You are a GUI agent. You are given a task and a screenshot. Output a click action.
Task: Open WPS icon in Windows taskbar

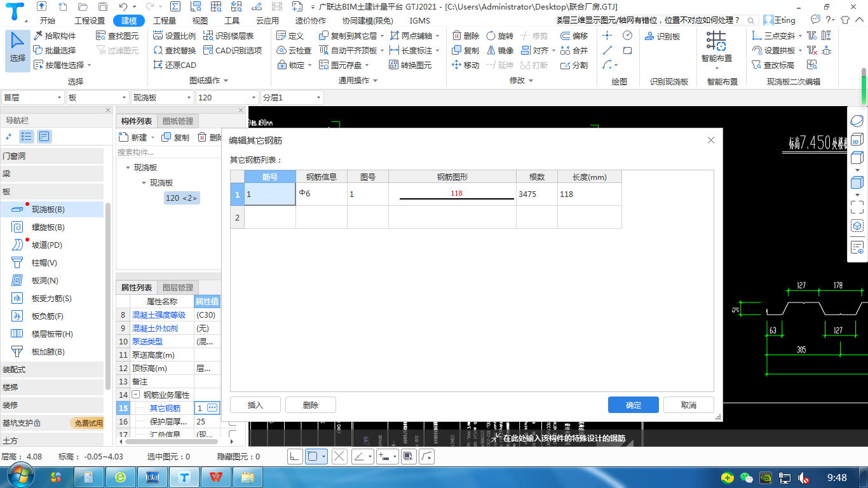pos(217,477)
